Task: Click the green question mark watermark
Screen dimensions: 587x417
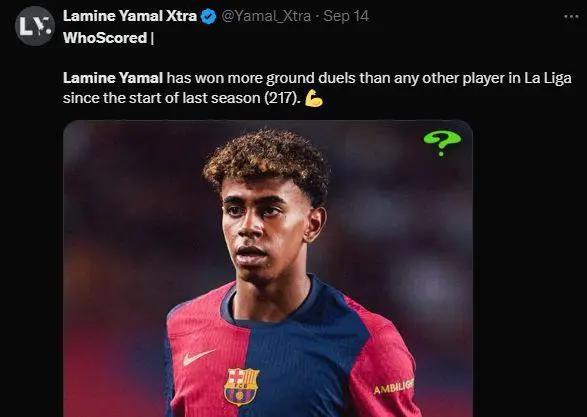Action: pos(442,142)
